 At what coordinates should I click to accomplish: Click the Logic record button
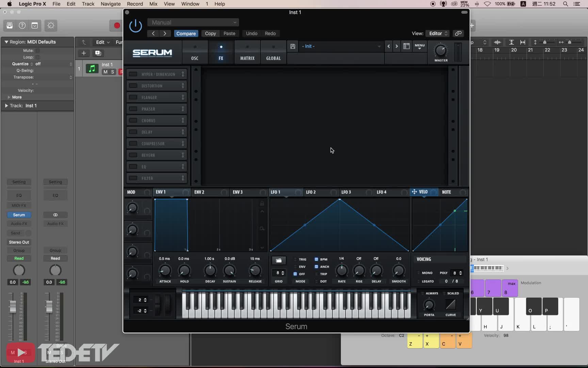pyautogui.click(x=117, y=26)
